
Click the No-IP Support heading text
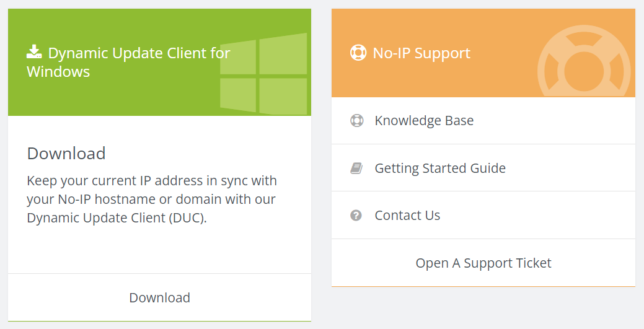421,53
